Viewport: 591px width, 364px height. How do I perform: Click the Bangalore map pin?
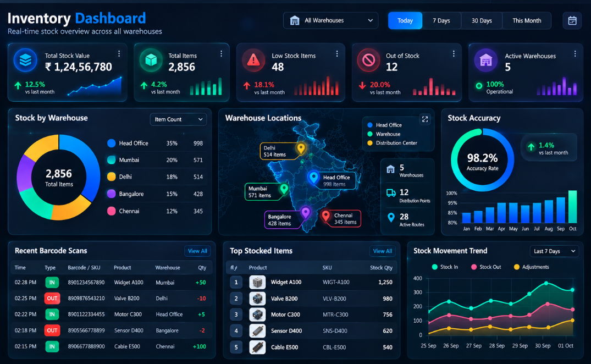coord(305,213)
